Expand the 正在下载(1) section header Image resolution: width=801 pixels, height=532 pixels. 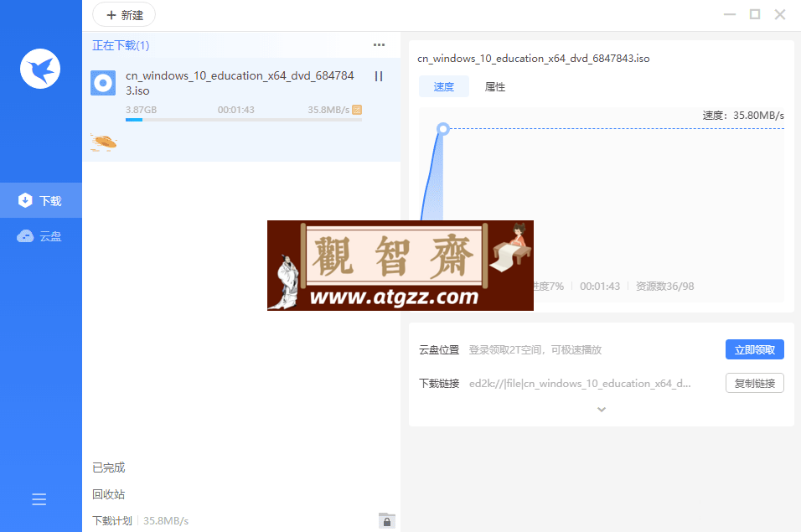click(x=121, y=45)
